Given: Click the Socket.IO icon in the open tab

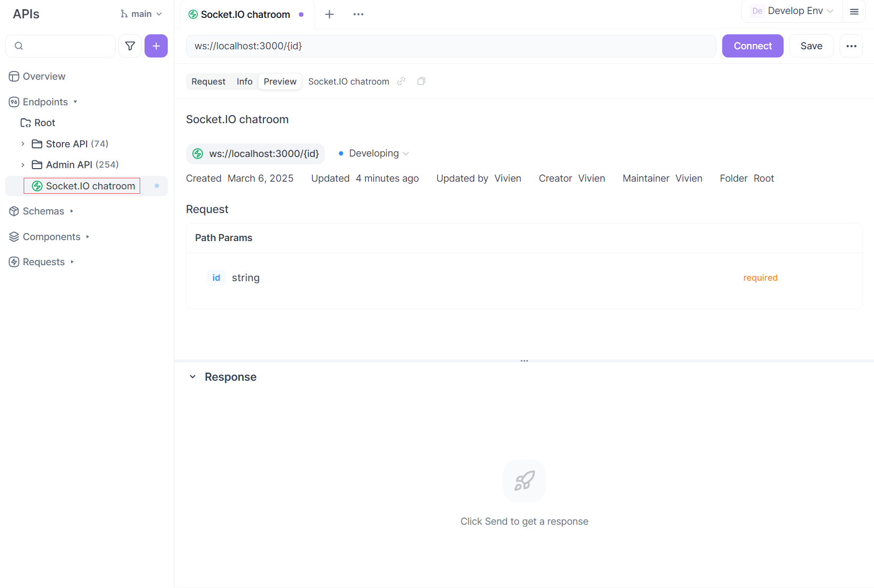Looking at the screenshot, I should pyautogui.click(x=193, y=14).
